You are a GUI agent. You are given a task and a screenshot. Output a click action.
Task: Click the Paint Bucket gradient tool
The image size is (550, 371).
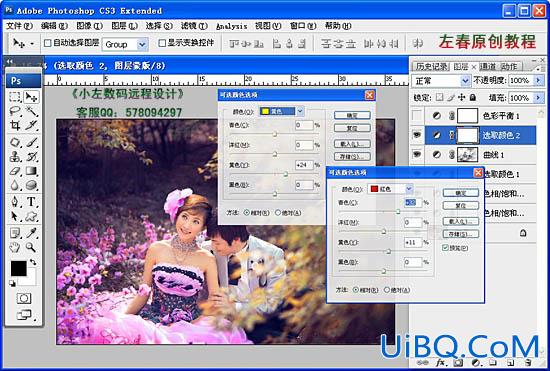click(x=31, y=171)
